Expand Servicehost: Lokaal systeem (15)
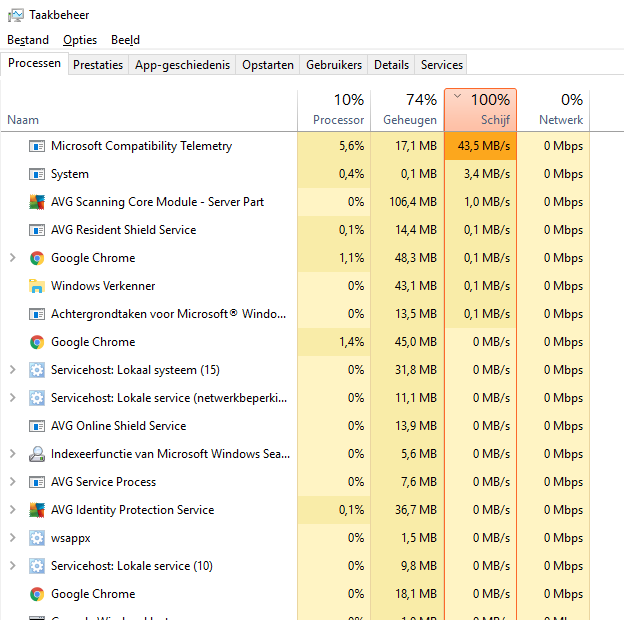Image resolution: width=624 pixels, height=620 pixels. (x=13, y=370)
